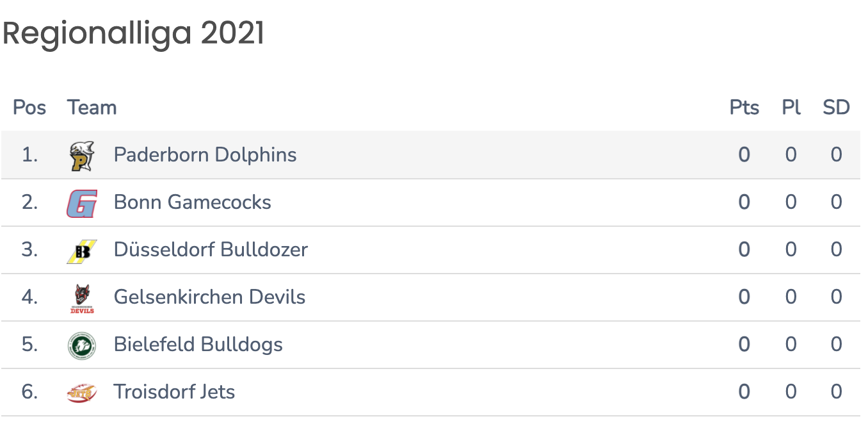Click the Bonn Gamecocks G logo

tap(82, 203)
